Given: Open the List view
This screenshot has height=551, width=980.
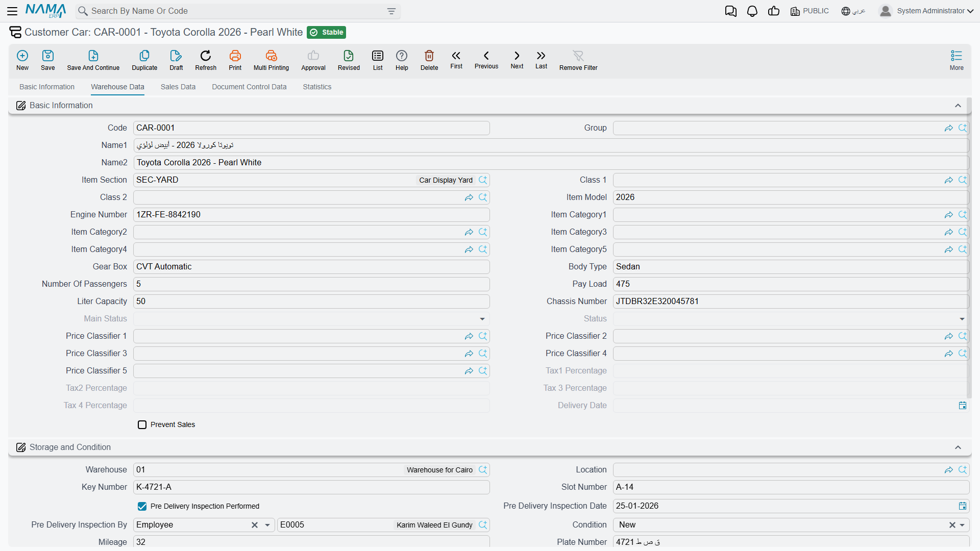Looking at the screenshot, I should coord(378,60).
